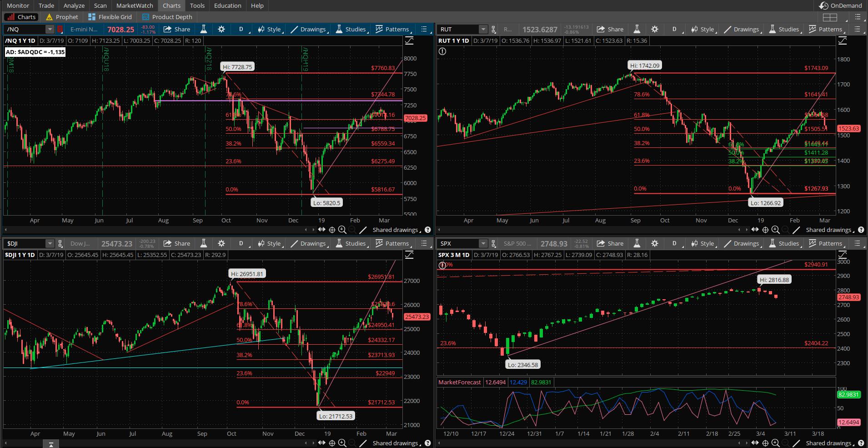This screenshot has width=868, height=448.
Task: Toggle price axis scale mode on SPX chart
Action: 842,255
